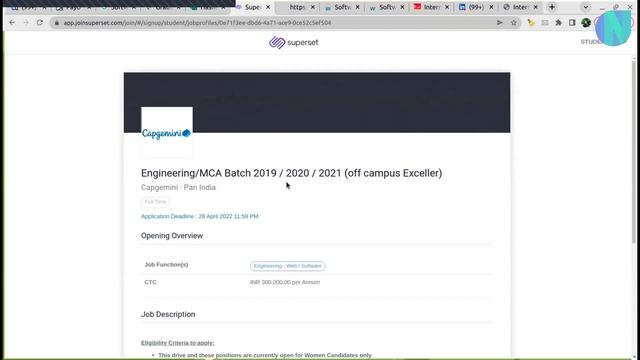View site security lock info

(x=57, y=23)
